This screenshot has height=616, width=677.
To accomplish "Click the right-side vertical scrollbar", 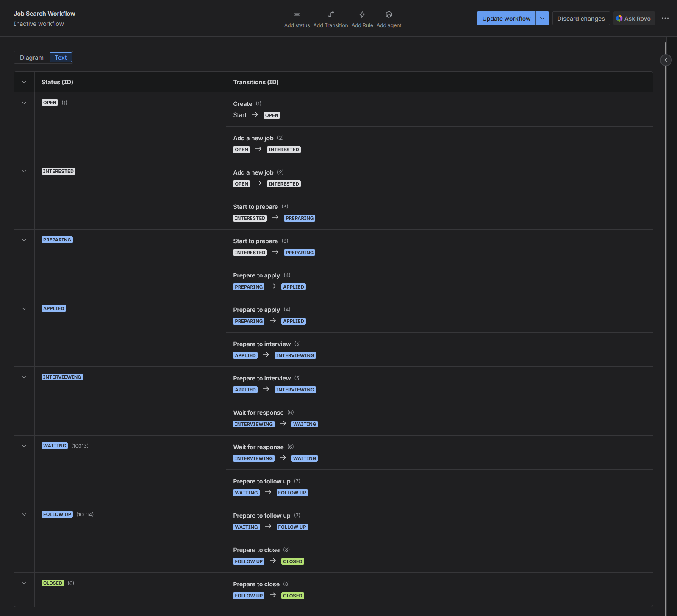I will [665, 329].
